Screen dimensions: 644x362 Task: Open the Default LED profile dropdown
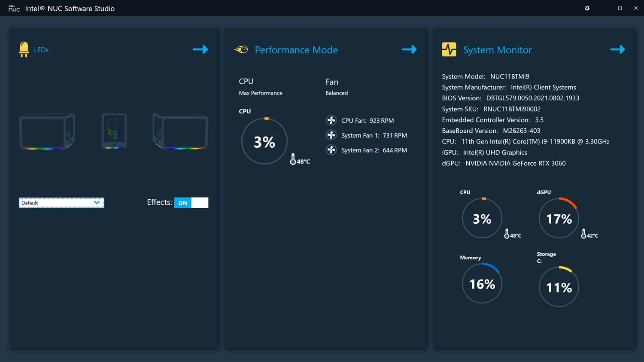61,203
